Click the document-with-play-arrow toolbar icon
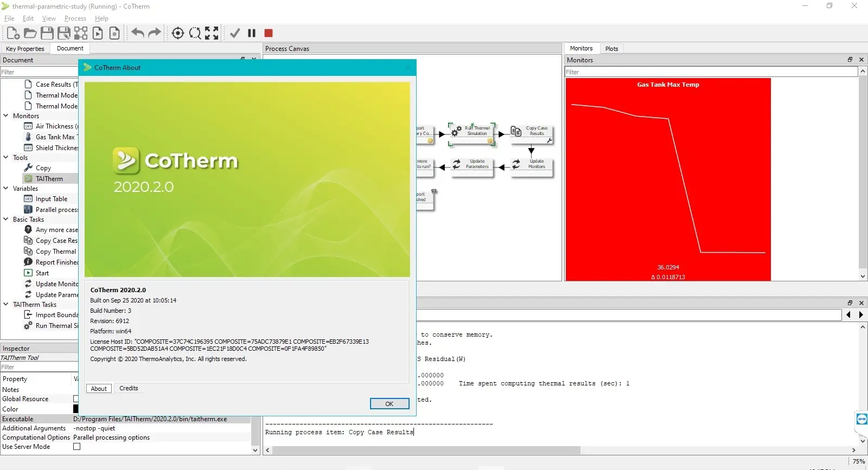The width and height of the screenshot is (868, 470). tap(98, 33)
